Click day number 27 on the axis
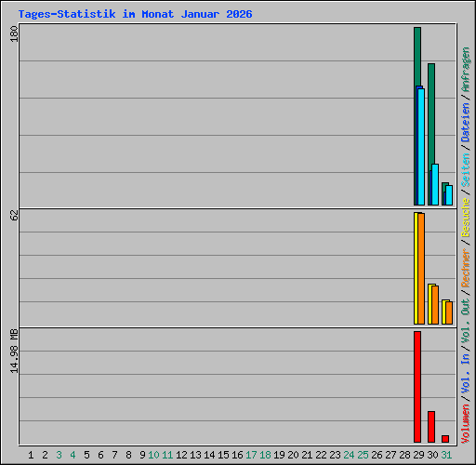The image size is (476, 465). pos(390,455)
